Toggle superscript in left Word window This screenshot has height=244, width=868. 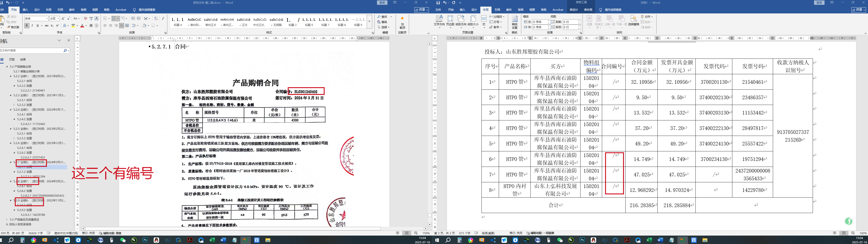point(57,26)
